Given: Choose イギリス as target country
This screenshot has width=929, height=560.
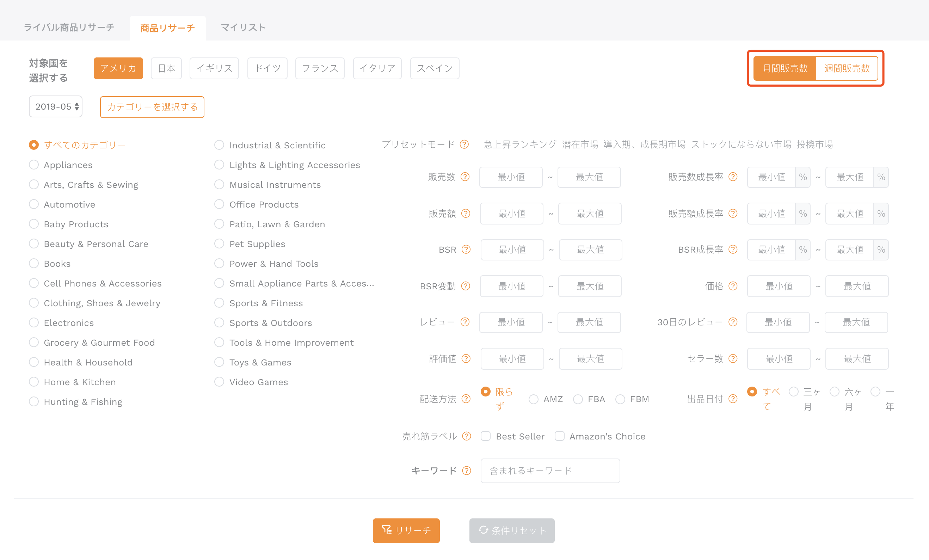Looking at the screenshot, I should [214, 68].
